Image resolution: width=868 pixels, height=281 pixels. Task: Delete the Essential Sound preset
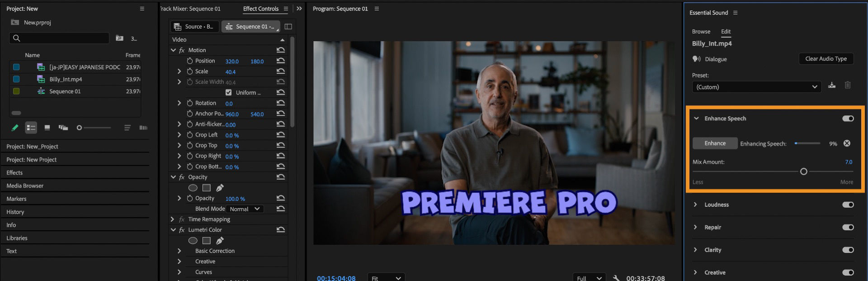pos(848,85)
